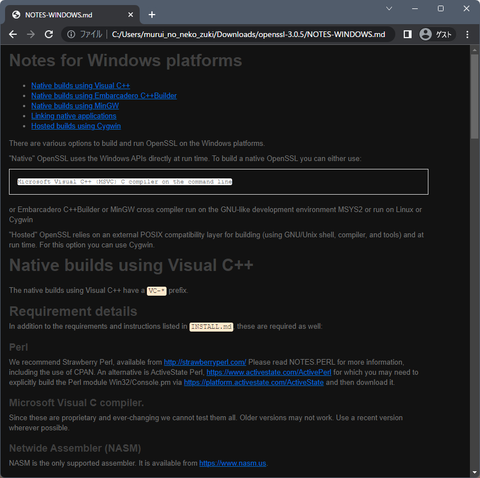Follow the strawberryperl.com link
Viewport: 480px width, 478px height.
pyautogui.click(x=205, y=362)
